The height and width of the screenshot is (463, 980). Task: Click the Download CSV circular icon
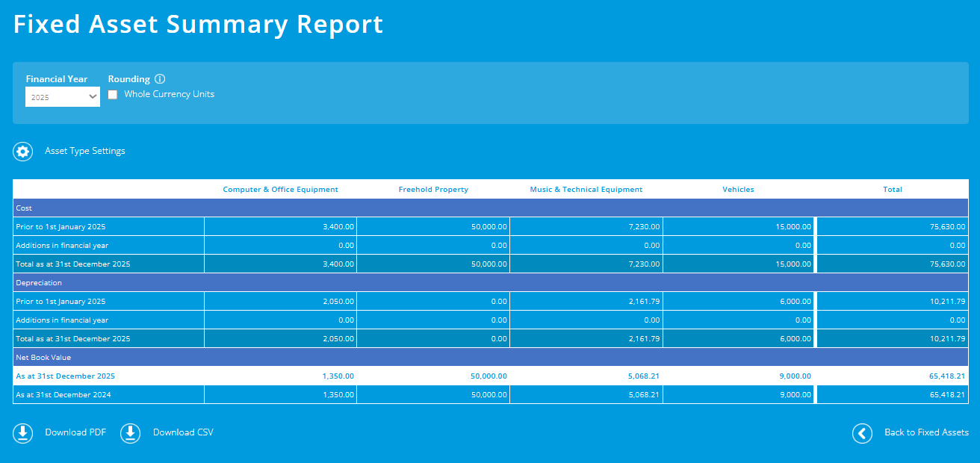[x=130, y=432]
